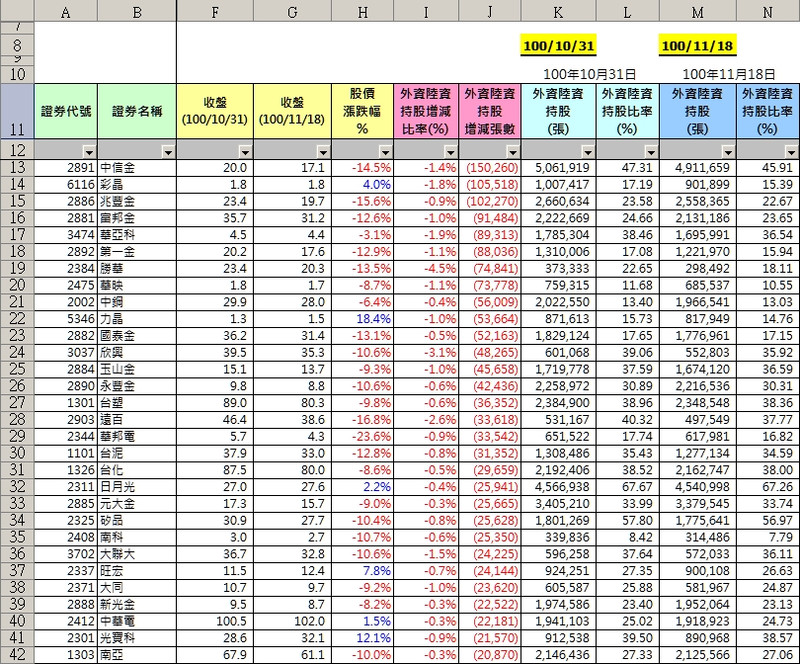The image size is (800, 664).
Task: Click stock name cell 光寶科
Action: click(137, 638)
